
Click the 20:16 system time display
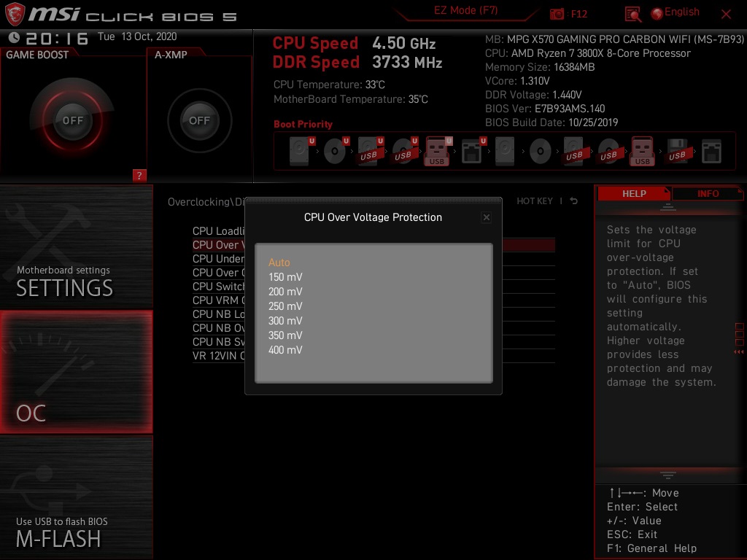click(x=57, y=38)
